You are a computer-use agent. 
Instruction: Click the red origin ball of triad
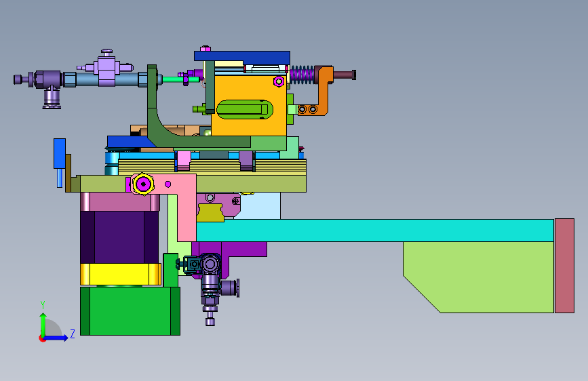click(x=41, y=338)
